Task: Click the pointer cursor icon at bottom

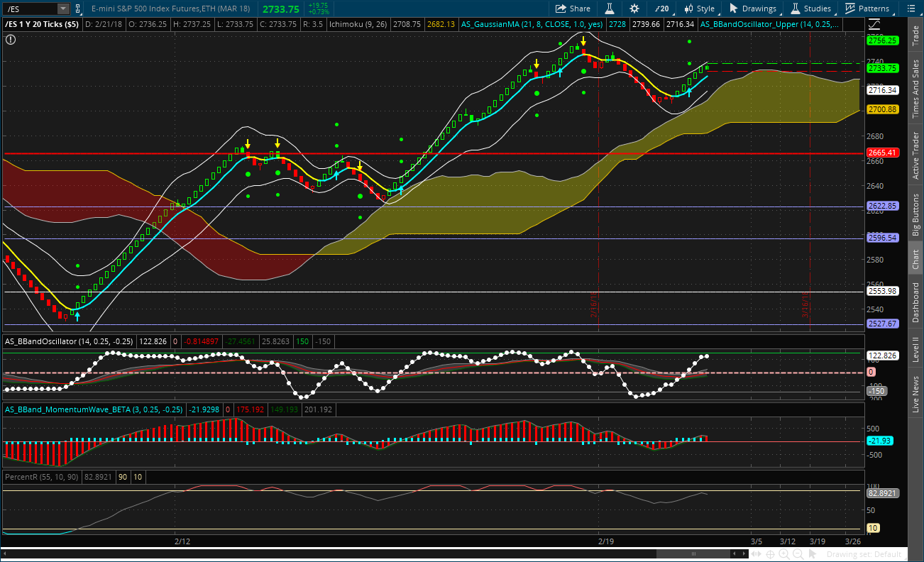Action: (x=812, y=553)
